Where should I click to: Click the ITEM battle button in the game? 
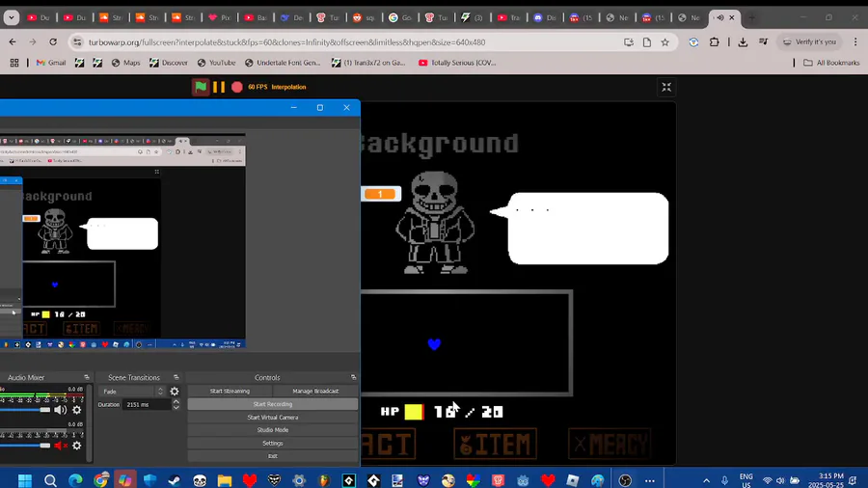point(495,444)
